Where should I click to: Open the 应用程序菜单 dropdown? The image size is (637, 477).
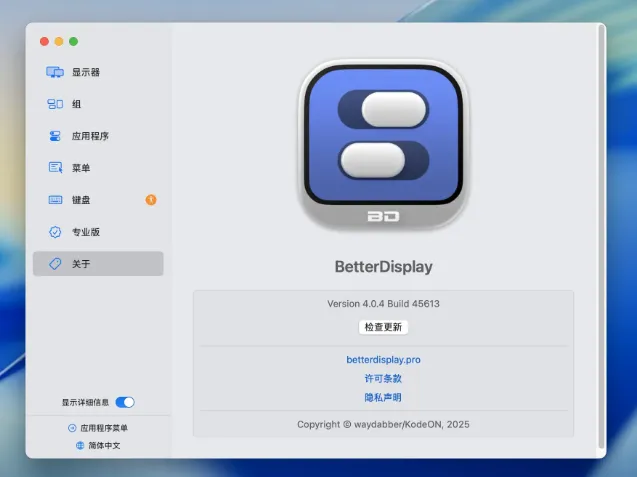98,428
